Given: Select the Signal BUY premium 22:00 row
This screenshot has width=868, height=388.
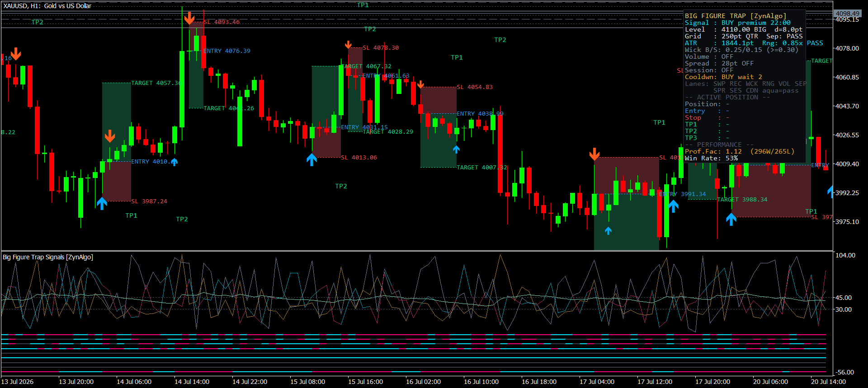Looking at the screenshot, I should (x=738, y=23).
